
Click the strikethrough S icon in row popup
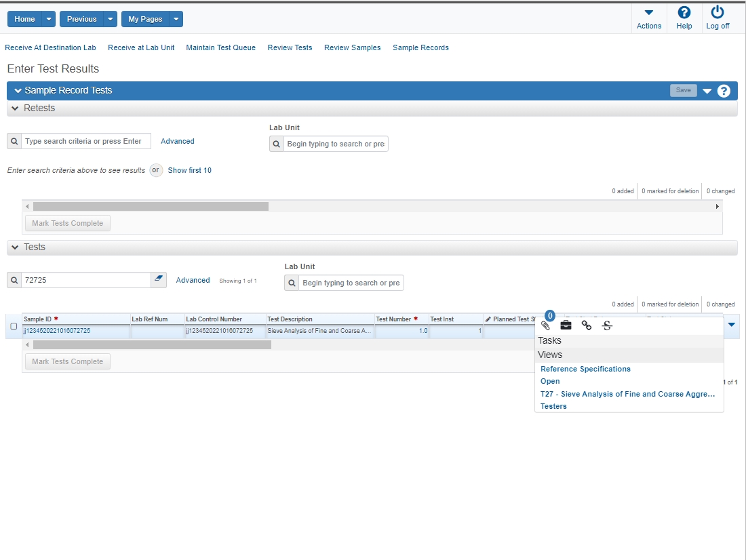point(607,325)
